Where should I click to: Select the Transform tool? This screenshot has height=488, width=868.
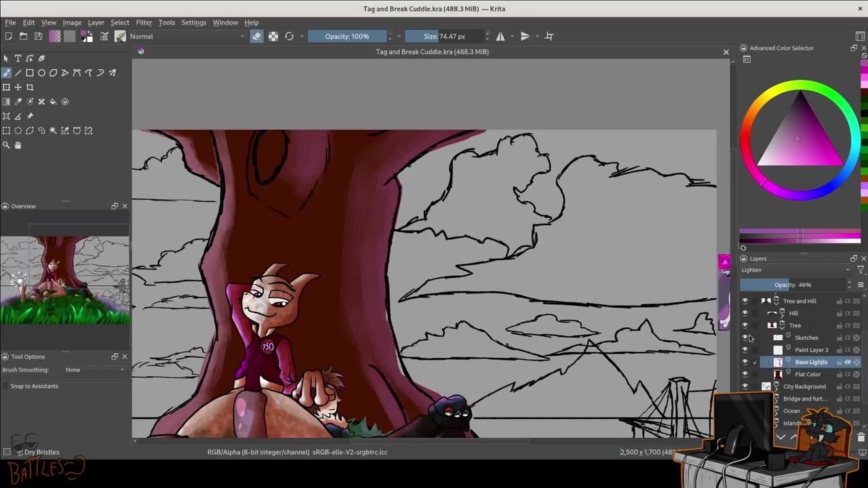tap(6, 87)
